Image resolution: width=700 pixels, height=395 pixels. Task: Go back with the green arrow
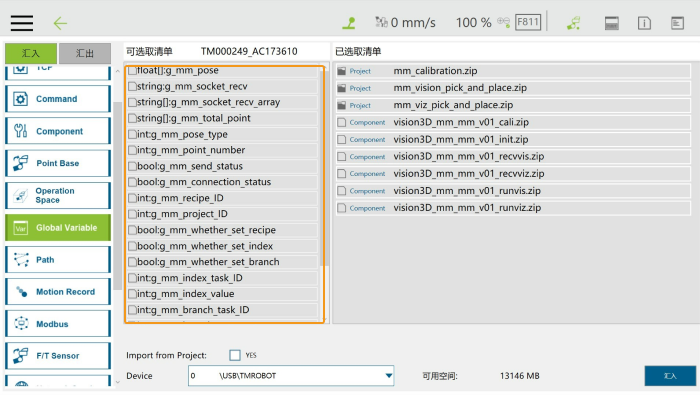click(60, 23)
